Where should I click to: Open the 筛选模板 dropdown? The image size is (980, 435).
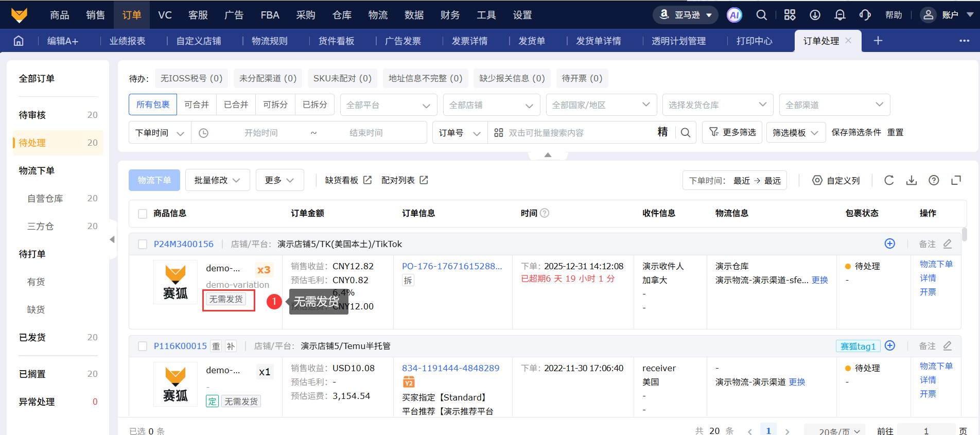tap(796, 133)
